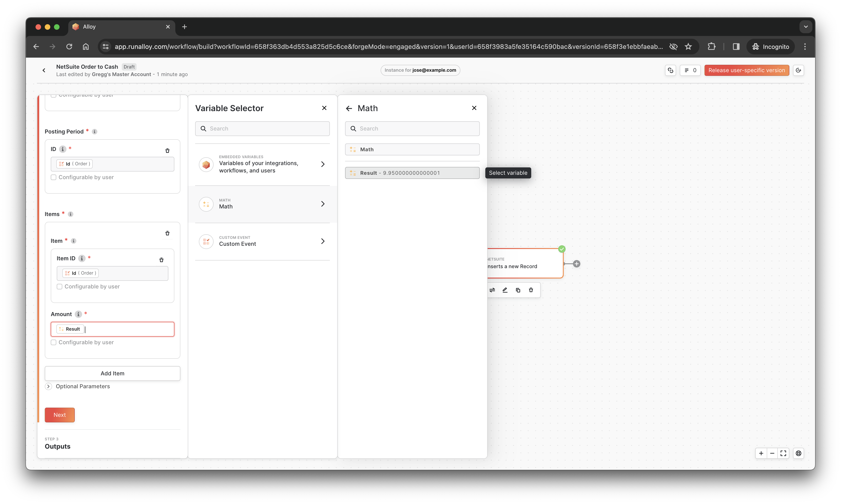Duplicate the NetSuite node with copy icon
The height and width of the screenshot is (504, 841).
point(518,290)
